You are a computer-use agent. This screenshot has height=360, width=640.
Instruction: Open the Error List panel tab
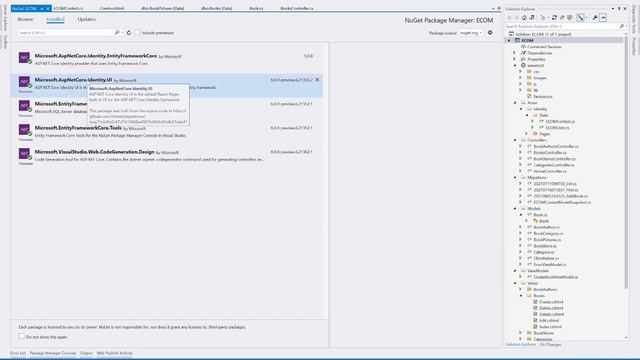18,353
